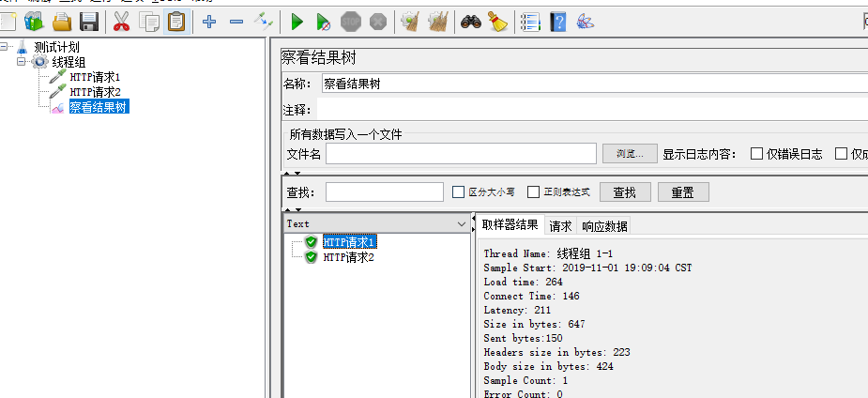The image size is (868, 398).
Task: Open the Text renderer dropdown
Action: click(460, 223)
